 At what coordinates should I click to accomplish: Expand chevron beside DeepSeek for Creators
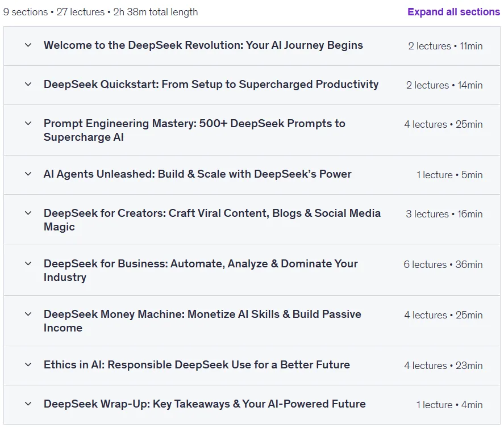click(28, 213)
